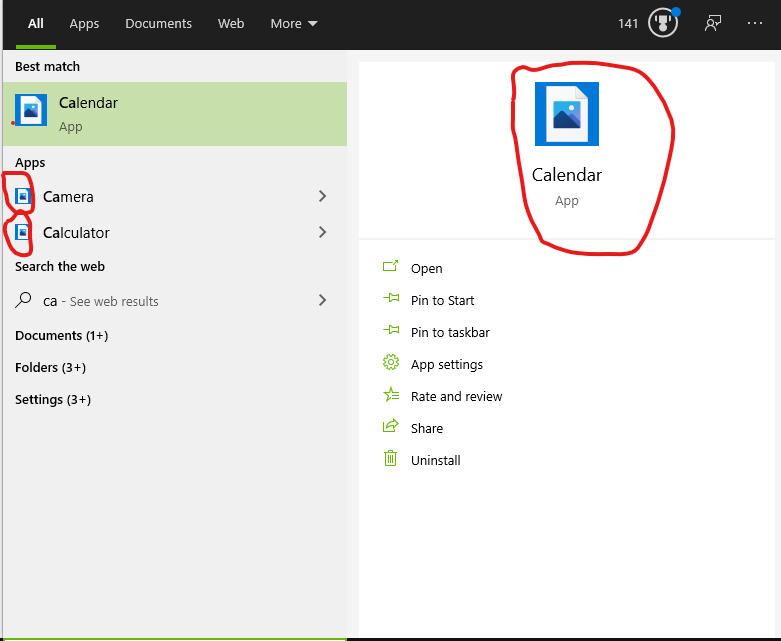Switch to the Web tab
This screenshot has height=641, width=781.
tap(231, 23)
